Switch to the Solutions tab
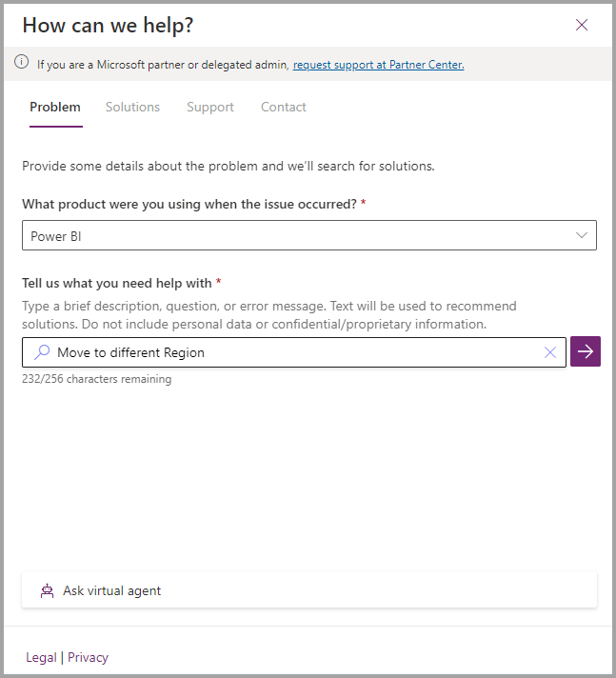Image resolution: width=616 pixels, height=678 pixels. point(132,107)
